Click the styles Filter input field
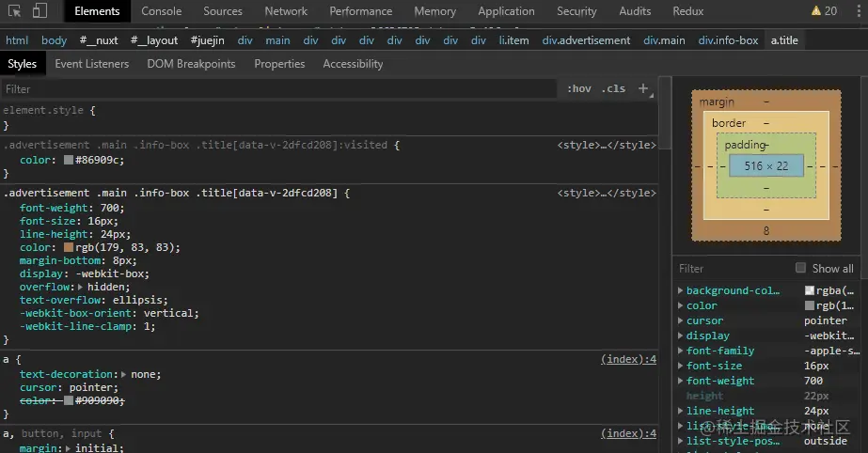The image size is (868, 453). tap(278, 88)
